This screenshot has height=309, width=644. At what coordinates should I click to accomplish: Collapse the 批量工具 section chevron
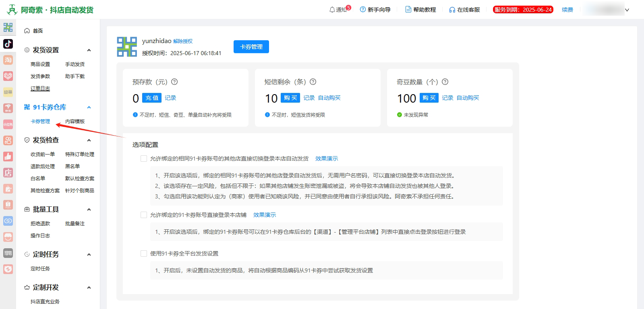[x=89, y=210]
